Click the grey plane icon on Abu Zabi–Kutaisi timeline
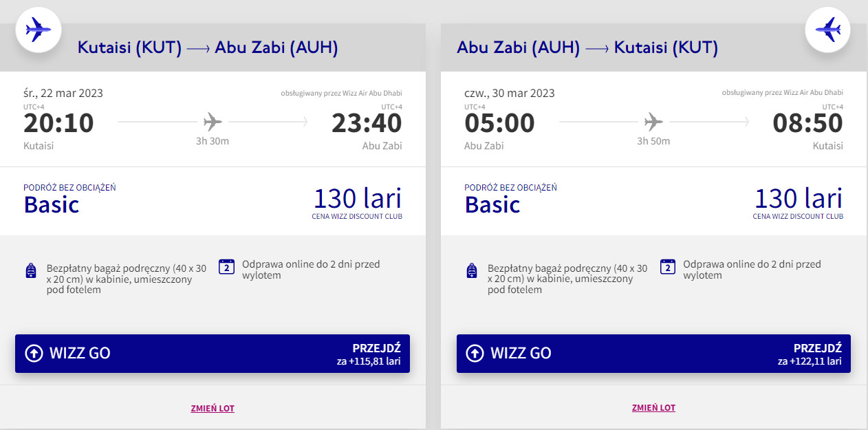Image resolution: width=868 pixels, height=430 pixels. pos(653,122)
